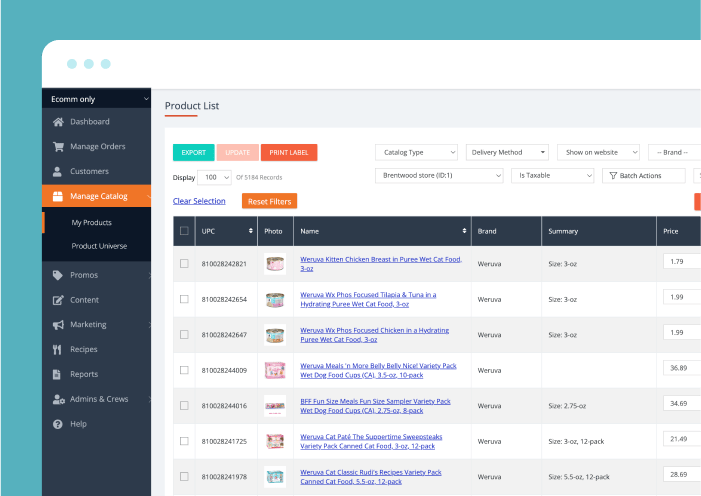
Task: Click the EXPORT button
Action: coord(194,153)
